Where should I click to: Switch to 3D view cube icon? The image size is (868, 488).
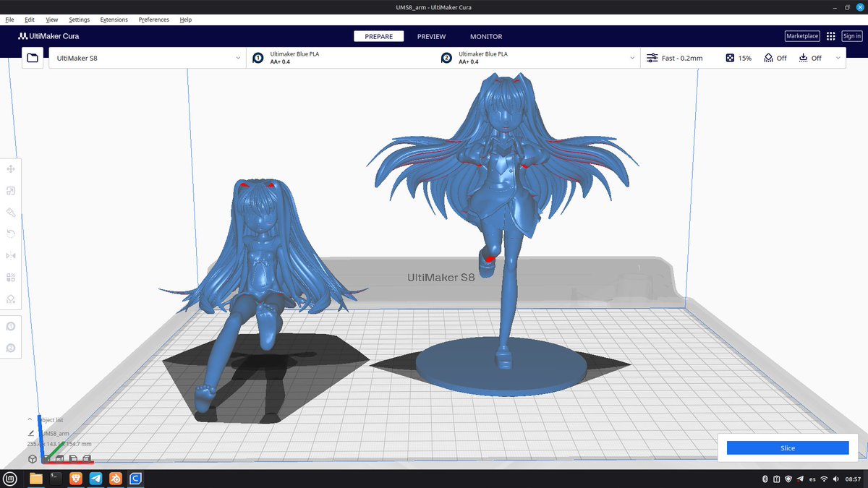[33, 458]
